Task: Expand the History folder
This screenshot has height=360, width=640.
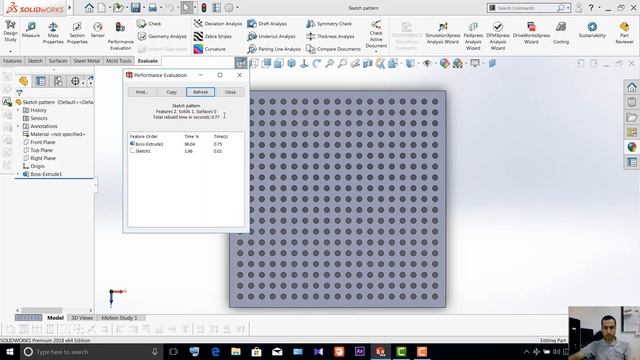Action: coord(18,110)
